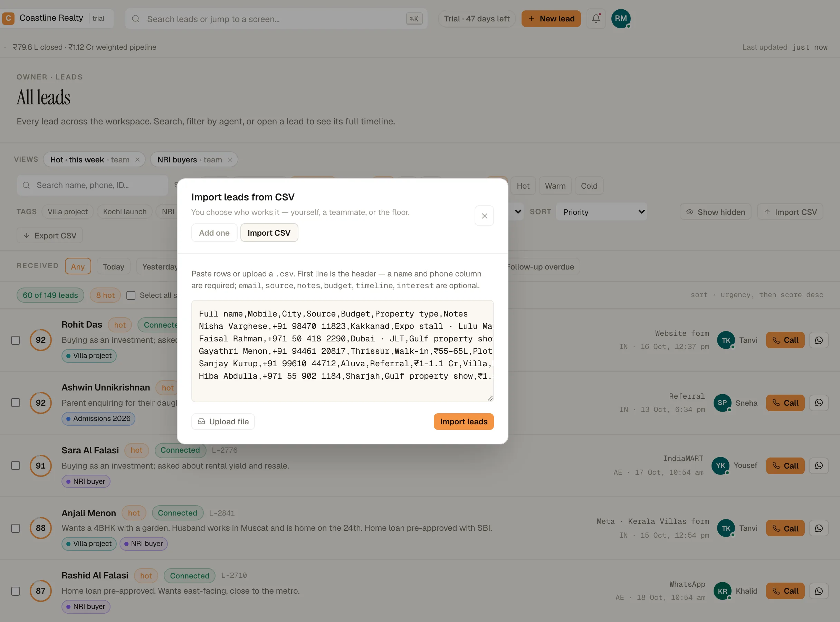Viewport: 840px width, 622px height.
Task: Click the 8 hot count pill
Action: point(105,295)
